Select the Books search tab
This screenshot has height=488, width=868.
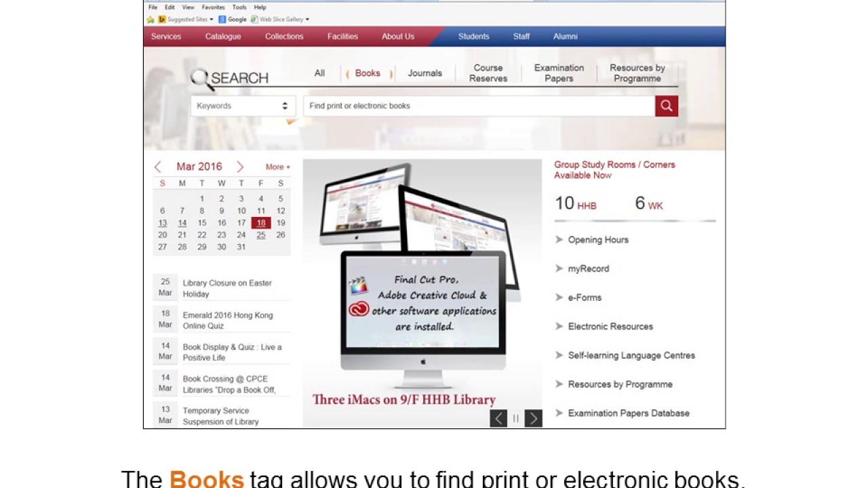(368, 73)
